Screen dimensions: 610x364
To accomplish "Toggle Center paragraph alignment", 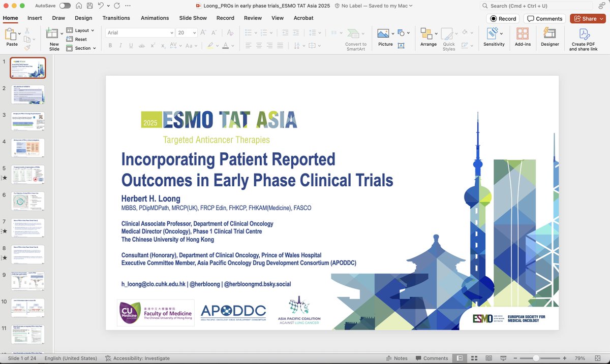I will [x=259, y=46].
